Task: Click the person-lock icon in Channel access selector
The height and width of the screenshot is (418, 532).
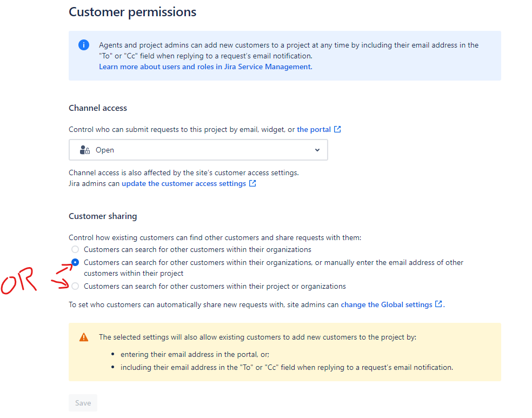Action: (84, 150)
